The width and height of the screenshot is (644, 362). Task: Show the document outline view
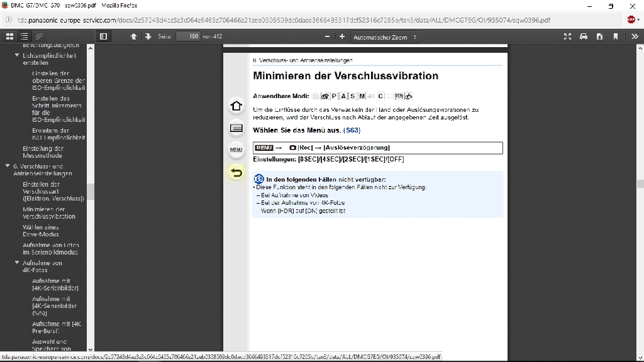coord(25,37)
